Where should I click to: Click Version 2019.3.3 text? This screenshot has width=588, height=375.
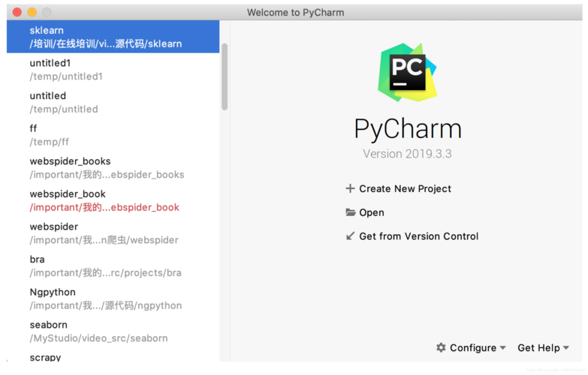(x=407, y=154)
